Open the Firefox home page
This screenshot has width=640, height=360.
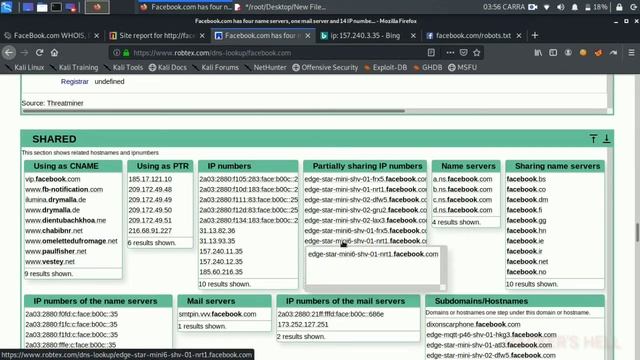click(54, 53)
